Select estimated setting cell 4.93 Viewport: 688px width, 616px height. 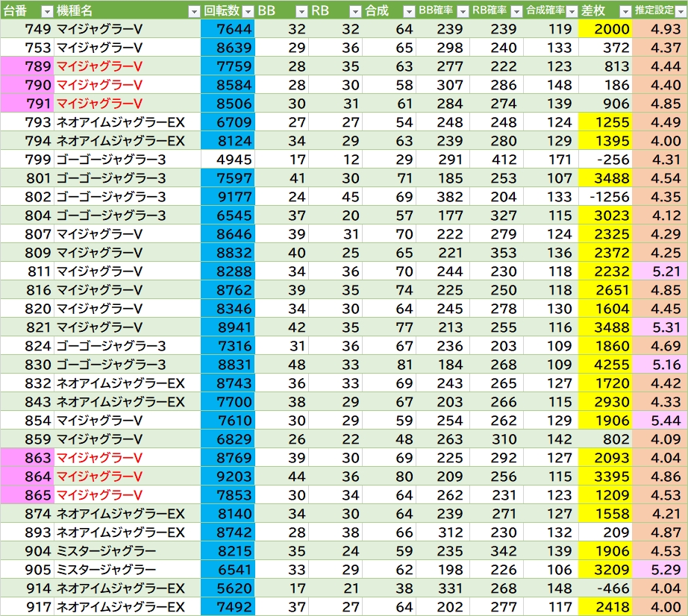tap(660, 29)
